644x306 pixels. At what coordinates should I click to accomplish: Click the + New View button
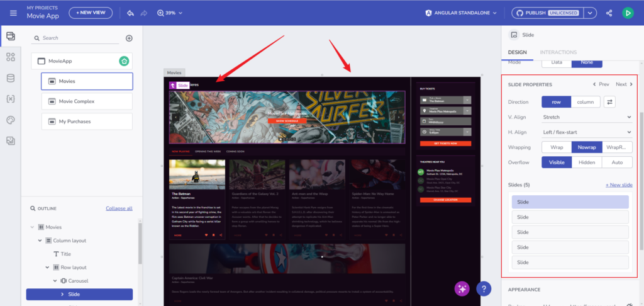91,13
